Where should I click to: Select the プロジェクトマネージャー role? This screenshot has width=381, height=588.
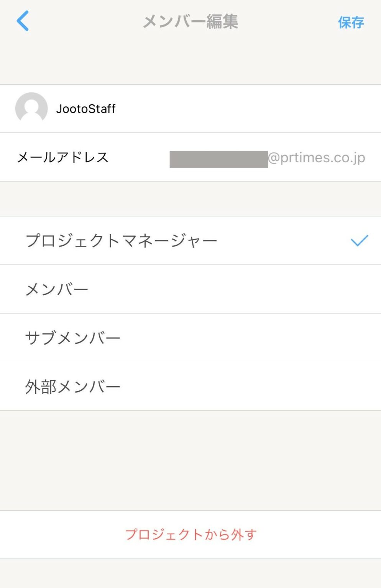(121, 241)
